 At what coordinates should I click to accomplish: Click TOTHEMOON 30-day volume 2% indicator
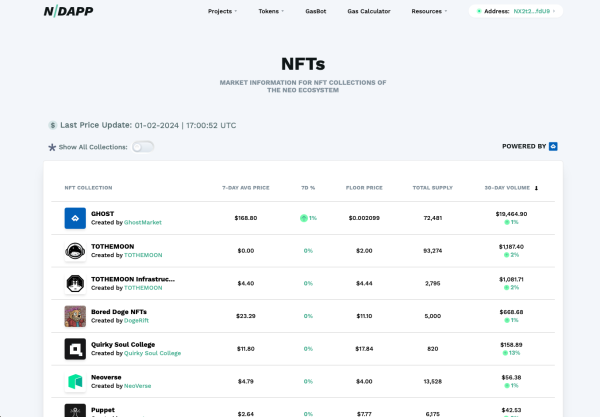coord(511,255)
